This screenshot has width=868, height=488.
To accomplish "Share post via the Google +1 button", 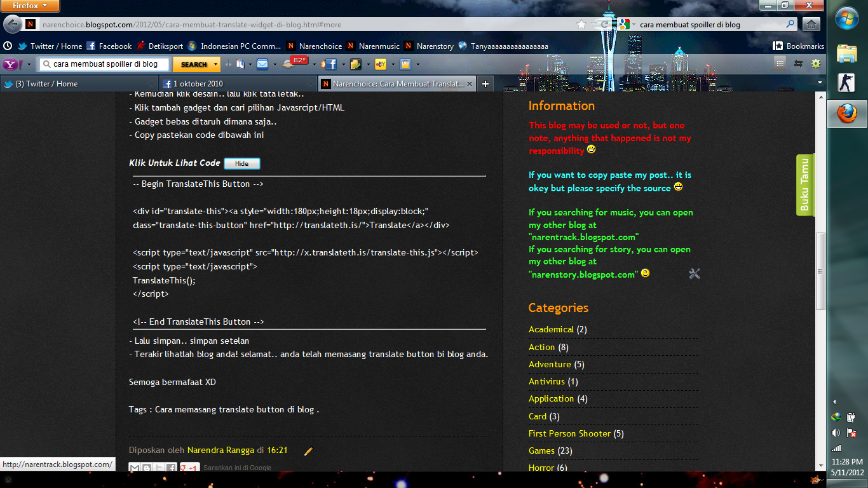I will [x=189, y=468].
